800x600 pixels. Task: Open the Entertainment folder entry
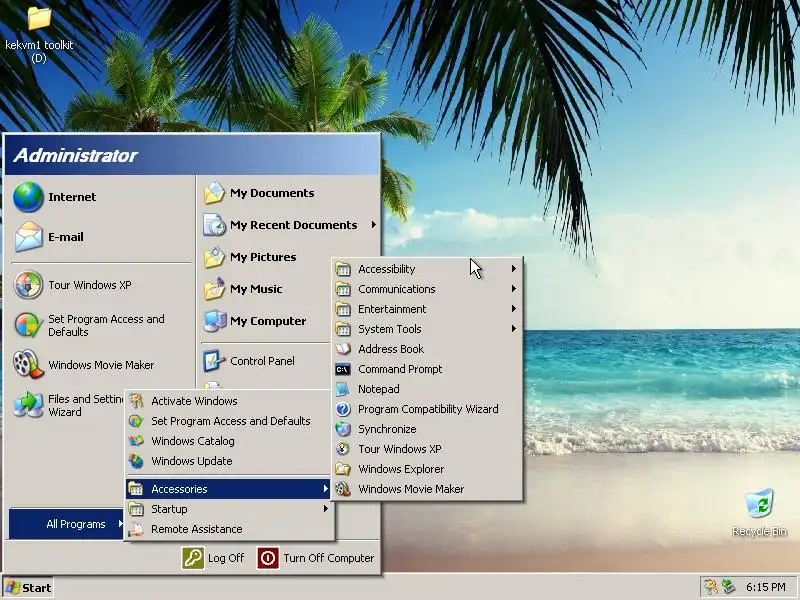(x=427, y=309)
